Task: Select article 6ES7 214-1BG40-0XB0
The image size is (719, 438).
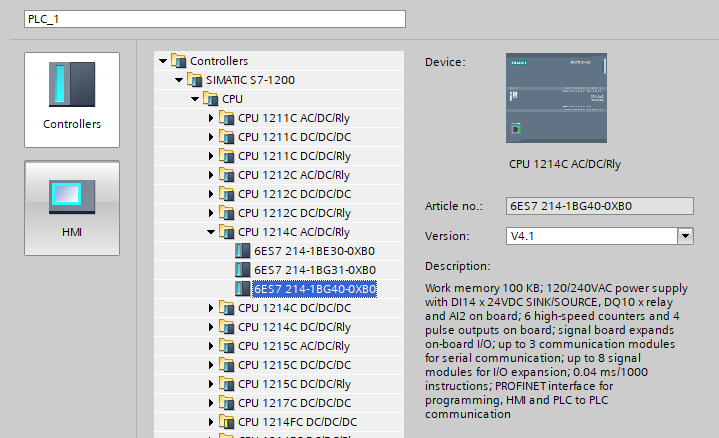Action: click(315, 289)
